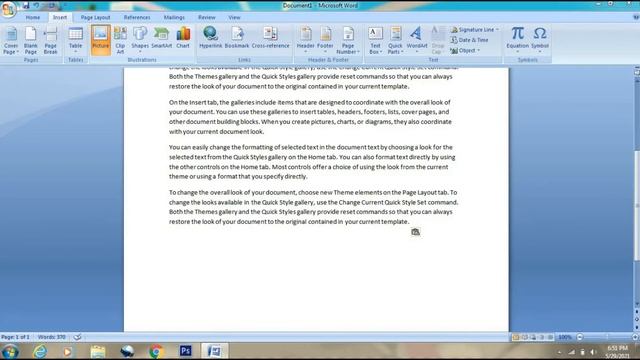The width and height of the screenshot is (640, 360).
Task: Open Internet Explorer from taskbar
Action: pos(40,351)
